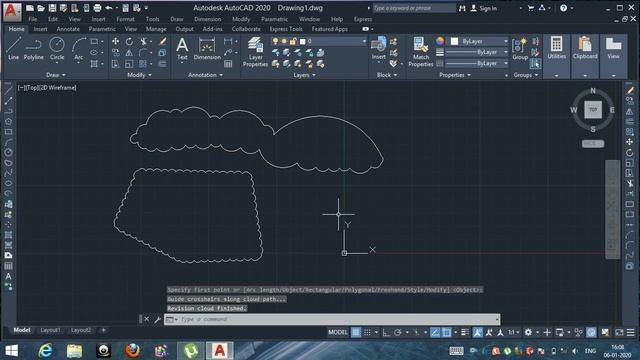Screen dimensions: 640x360
Task: Open Layer Properties manager
Action: tap(255, 51)
